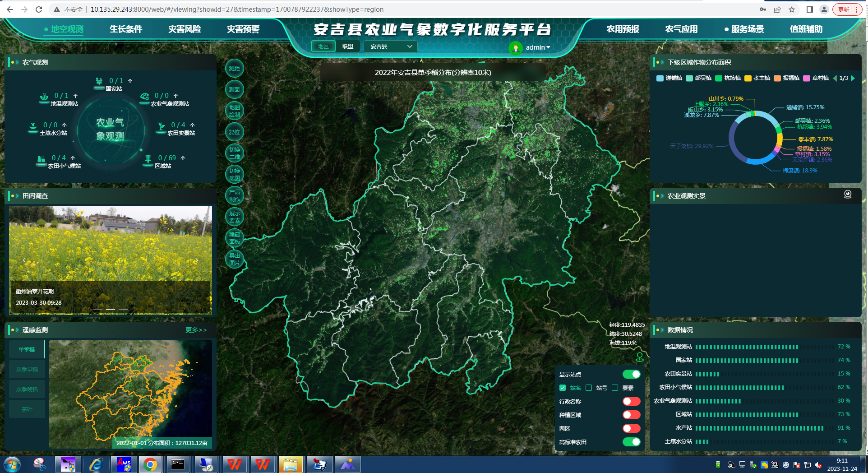Viewport: 868px width, 473px height.
Task: Open the 灾害风险 menu tab
Action: (185, 29)
